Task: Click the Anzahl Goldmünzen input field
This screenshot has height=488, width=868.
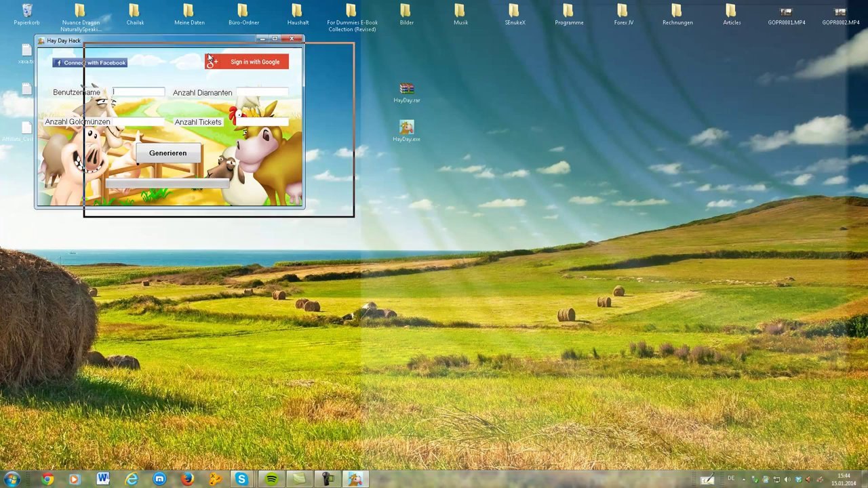Action: click(x=138, y=122)
